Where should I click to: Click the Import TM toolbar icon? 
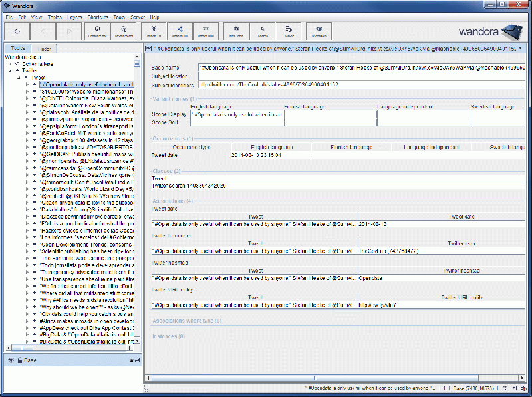[x=155, y=31]
